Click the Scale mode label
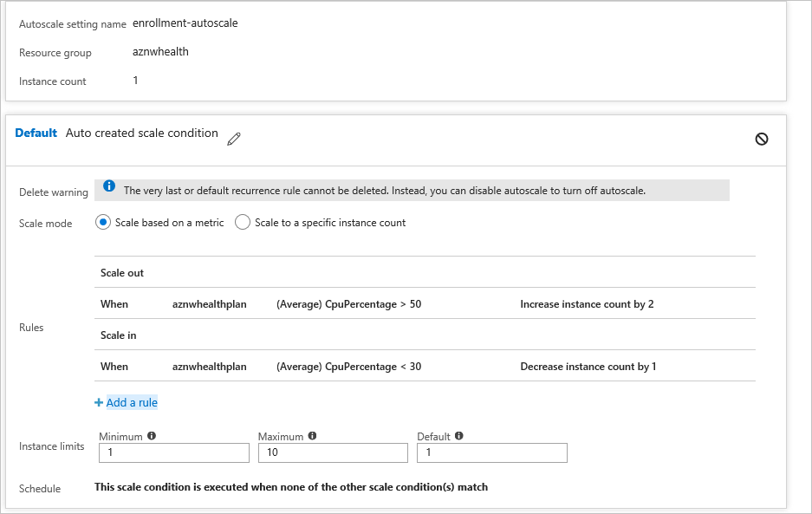The width and height of the screenshot is (812, 514). 46,224
